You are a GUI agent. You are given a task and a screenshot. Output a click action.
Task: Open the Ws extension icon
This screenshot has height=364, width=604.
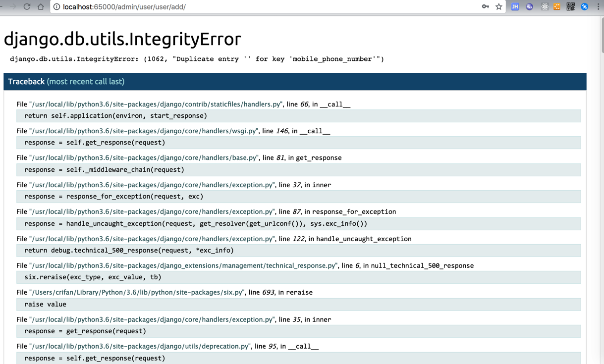point(530,6)
